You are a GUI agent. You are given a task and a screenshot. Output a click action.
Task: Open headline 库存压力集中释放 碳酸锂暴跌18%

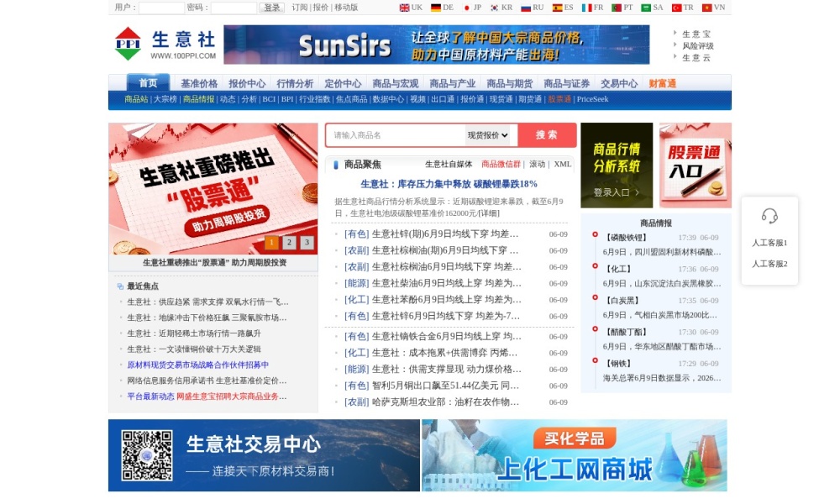(x=449, y=184)
